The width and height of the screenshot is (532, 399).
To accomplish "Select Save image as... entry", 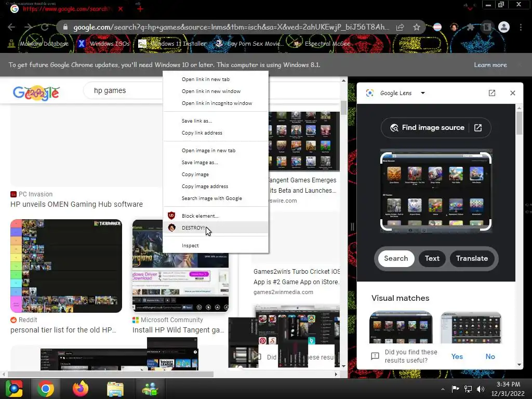I will [216, 163].
